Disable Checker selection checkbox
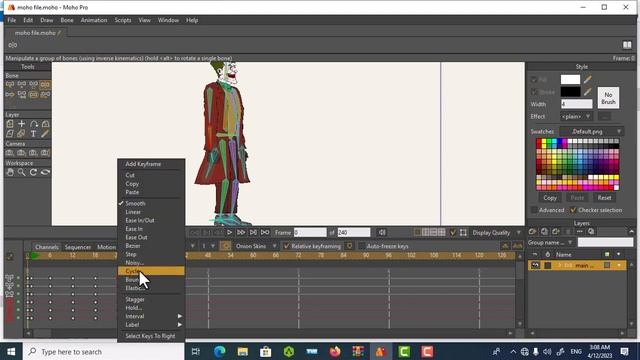This screenshot has height=360, width=640. pos(573,210)
